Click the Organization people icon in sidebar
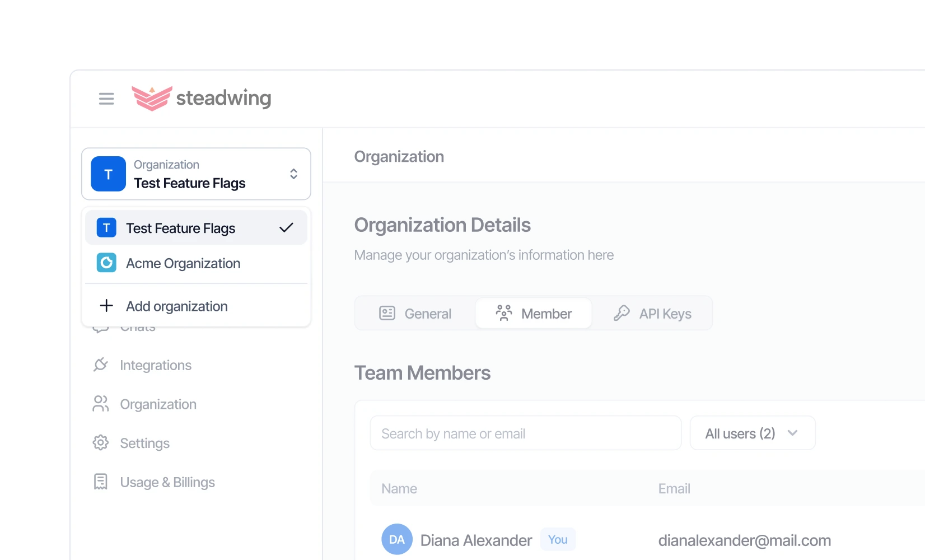Viewport: 925px width, 560px height. [100, 404]
